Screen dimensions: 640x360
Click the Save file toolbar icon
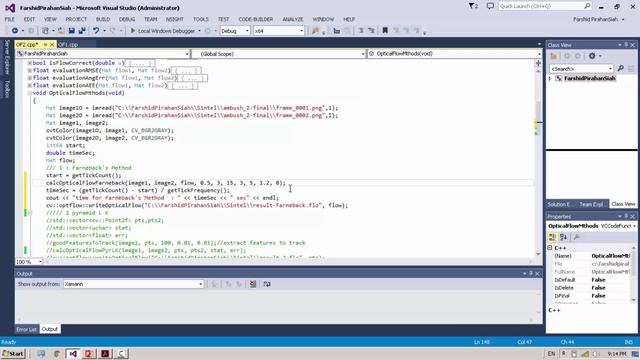point(72,31)
